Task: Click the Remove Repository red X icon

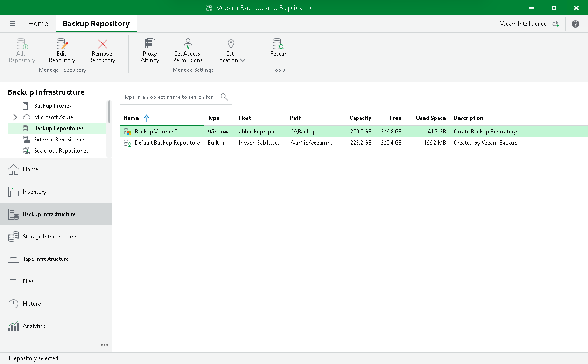Action: (x=103, y=44)
